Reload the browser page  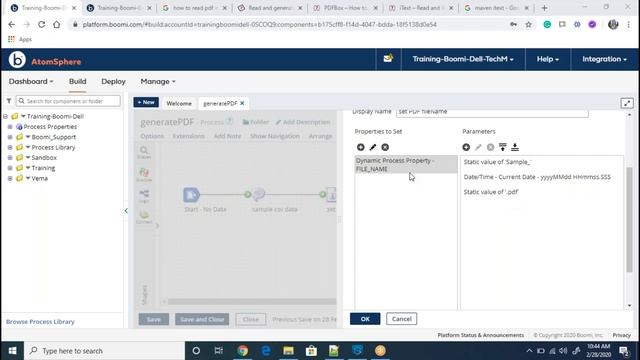pyautogui.click(x=41, y=24)
